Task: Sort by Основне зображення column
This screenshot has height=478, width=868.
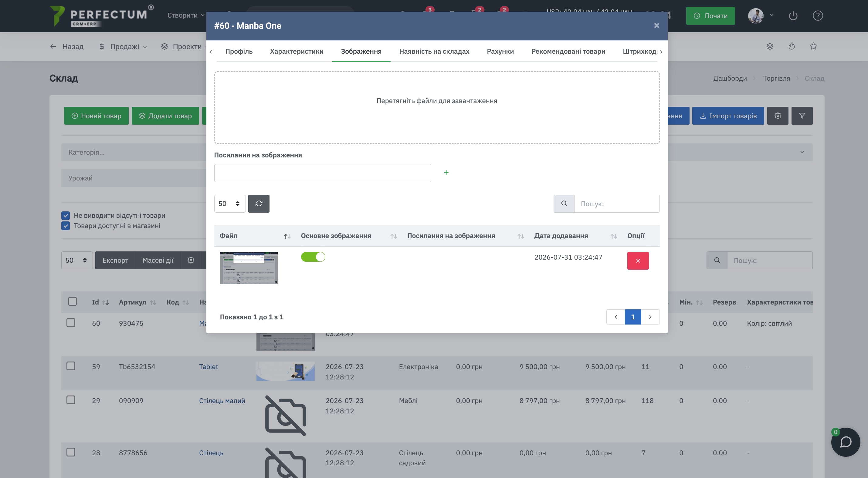Action: point(349,236)
